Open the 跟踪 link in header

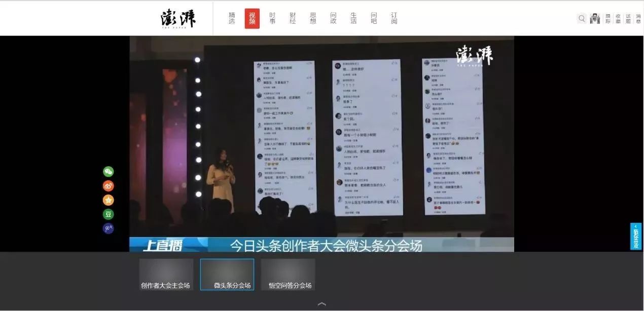[x=608, y=19]
